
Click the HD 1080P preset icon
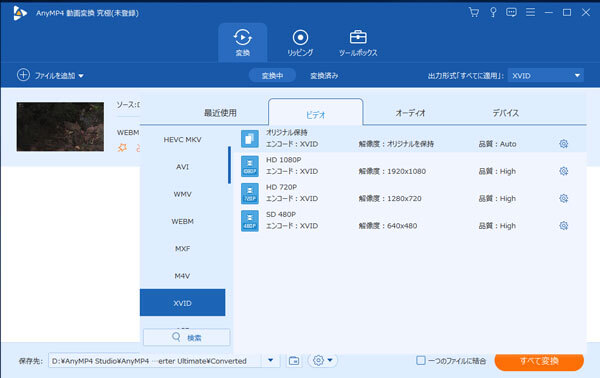(x=249, y=166)
